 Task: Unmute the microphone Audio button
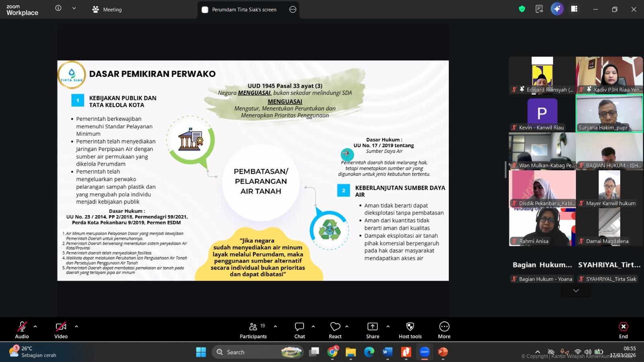pyautogui.click(x=22, y=330)
